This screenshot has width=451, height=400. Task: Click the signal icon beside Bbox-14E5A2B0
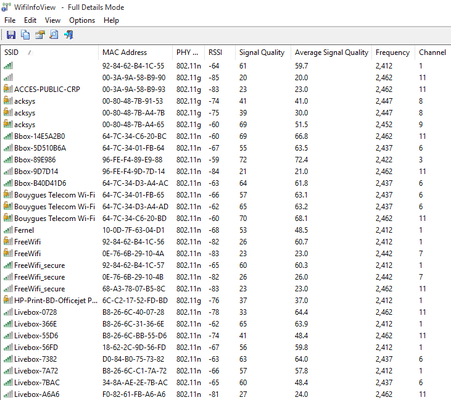8,136
